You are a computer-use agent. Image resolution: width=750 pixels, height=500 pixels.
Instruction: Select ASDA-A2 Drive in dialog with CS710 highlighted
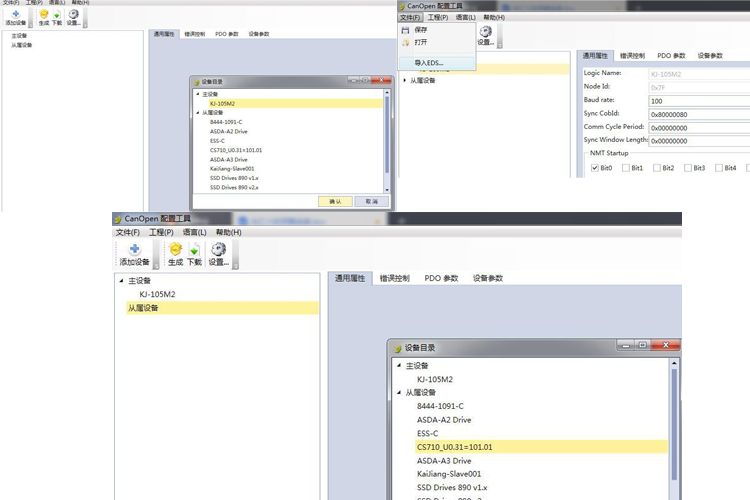click(x=444, y=420)
